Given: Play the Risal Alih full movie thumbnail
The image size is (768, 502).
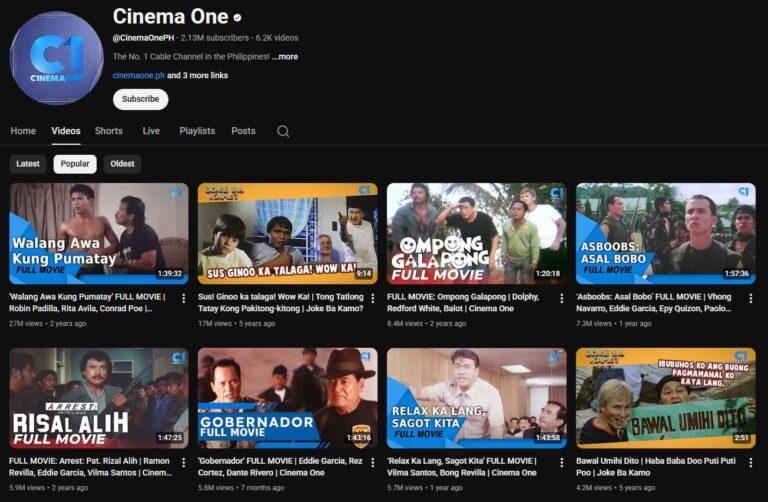Looking at the screenshot, I should [99, 398].
